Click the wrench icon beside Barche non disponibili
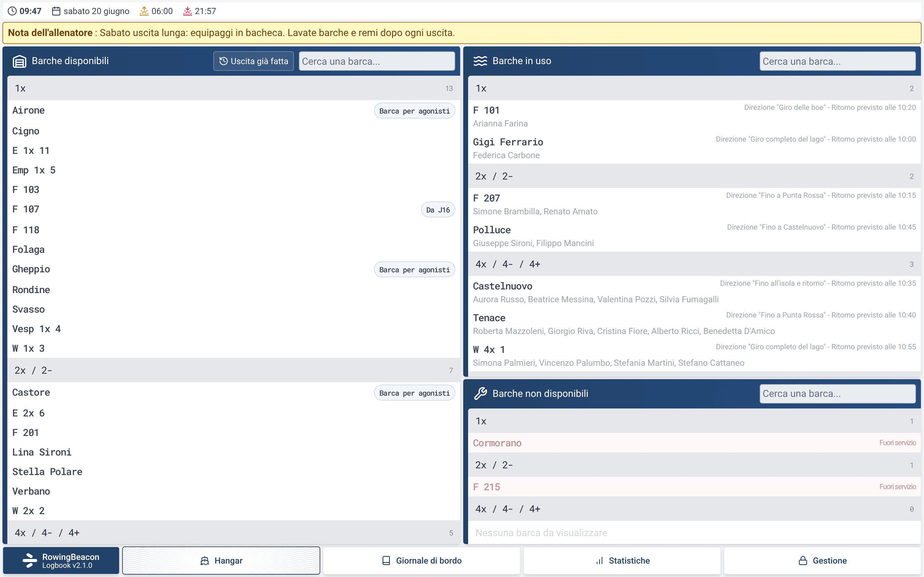The width and height of the screenshot is (924, 577). pos(480,394)
